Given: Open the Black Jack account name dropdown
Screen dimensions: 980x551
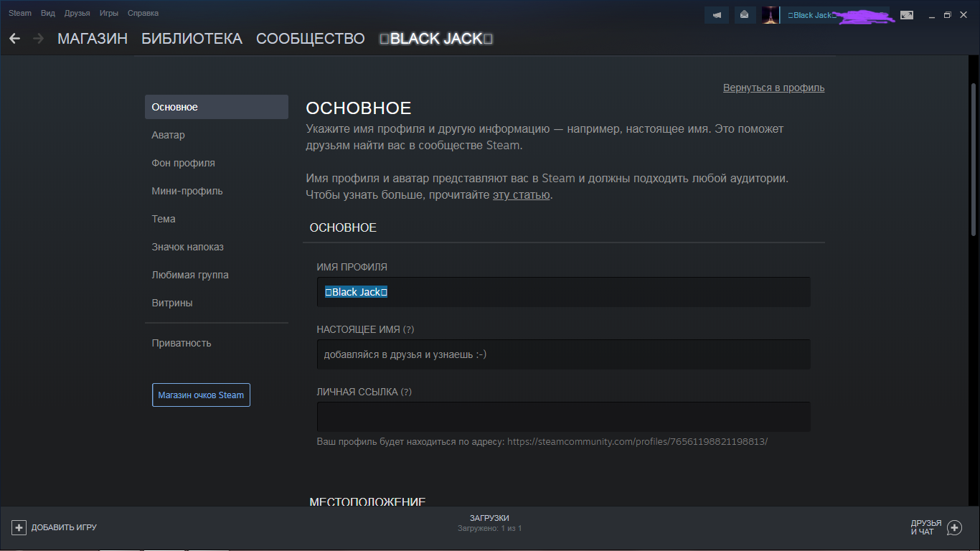Looking at the screenshot, I should tap(834, 15).
